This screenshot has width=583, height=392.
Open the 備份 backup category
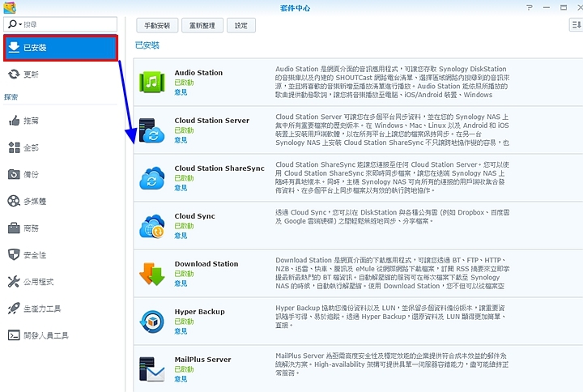click(61, 174)
